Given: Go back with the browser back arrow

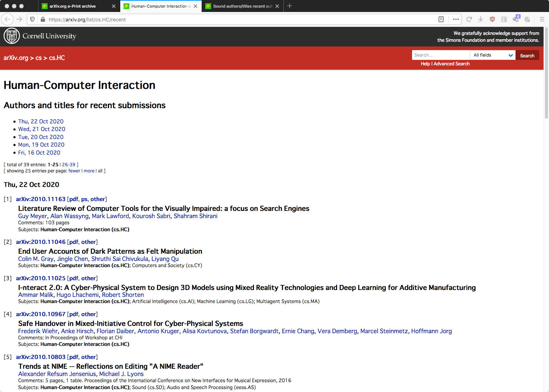Looking at the screenshot, I should (x=7, y=19).
